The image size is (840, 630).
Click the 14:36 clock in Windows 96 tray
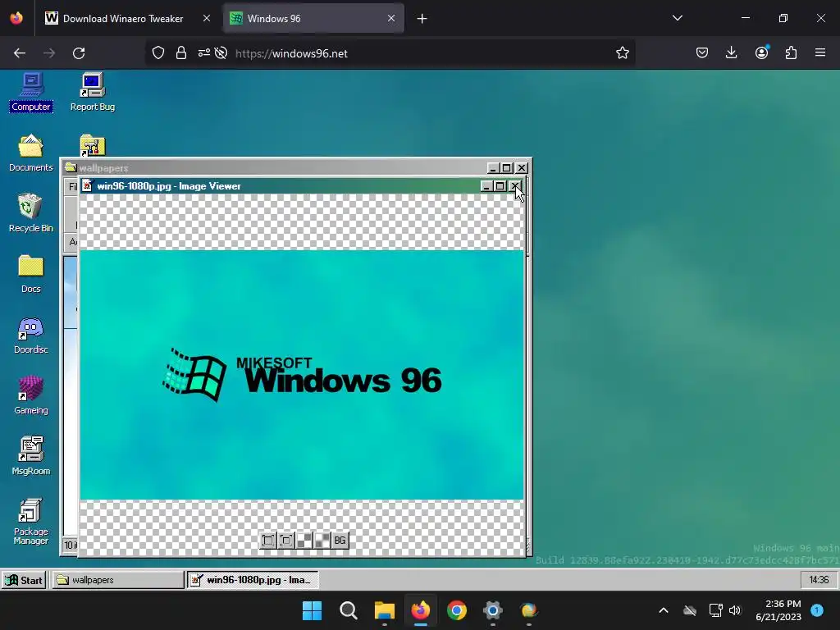[x=819, y=580]
